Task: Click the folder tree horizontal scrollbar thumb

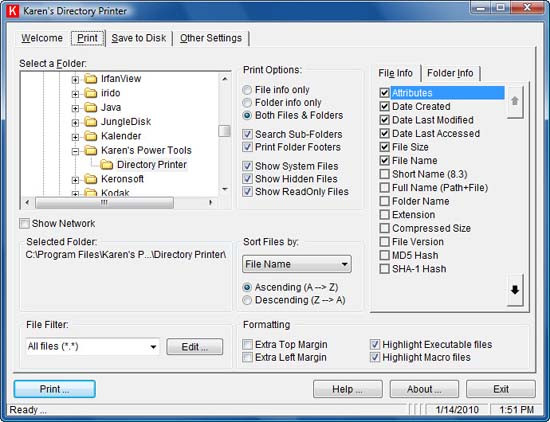Action: pos(104,203)
